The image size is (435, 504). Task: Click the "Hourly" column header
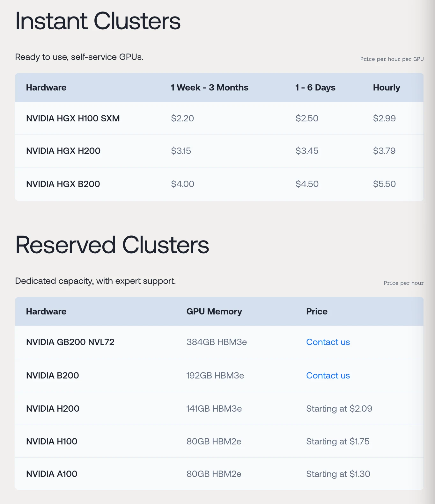click(387, 88)
